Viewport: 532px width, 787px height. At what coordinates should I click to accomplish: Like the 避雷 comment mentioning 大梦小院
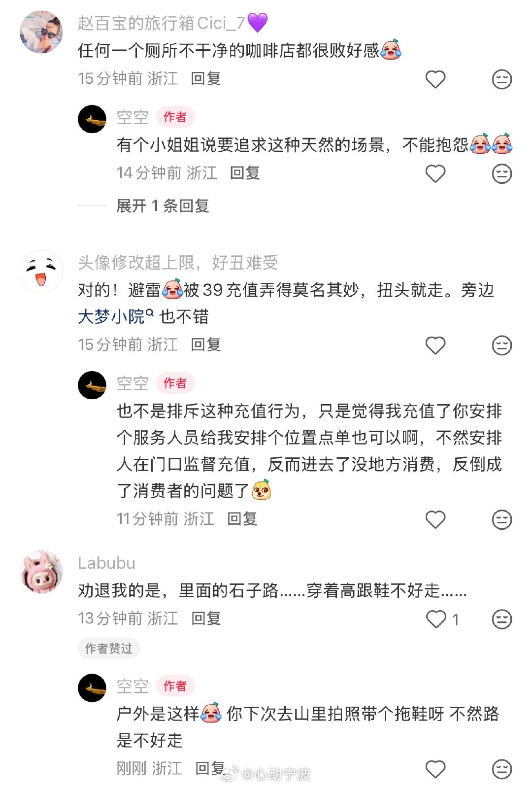pyautogui.click(x=435, y=345)
